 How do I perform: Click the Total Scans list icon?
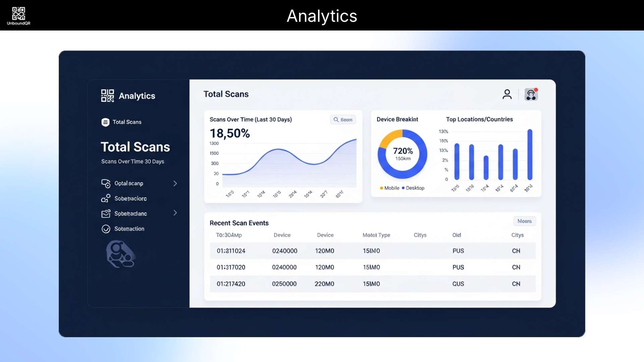click(x=105, y=122)
